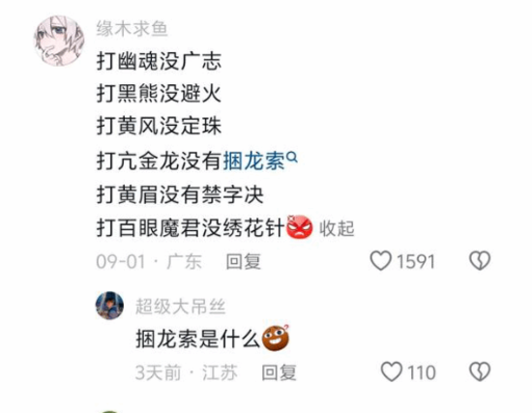Open the username 超级大吊丝
Viewport: 532px width, 413px height.
point(181,307)
